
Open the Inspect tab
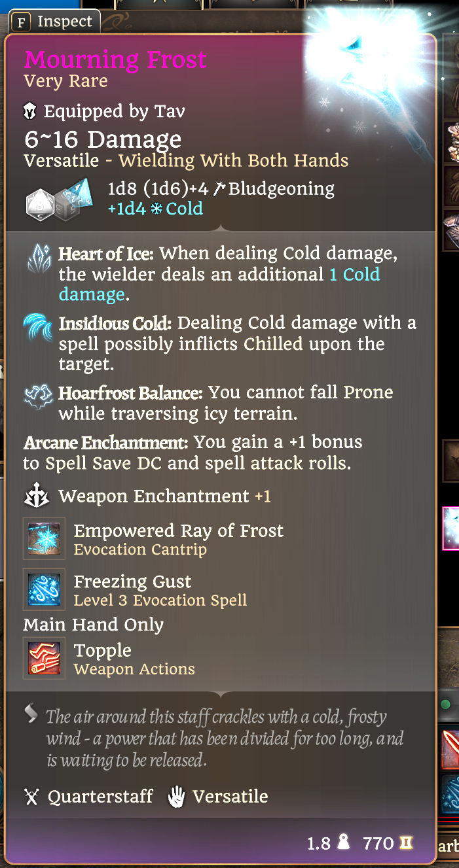(55, 22)
